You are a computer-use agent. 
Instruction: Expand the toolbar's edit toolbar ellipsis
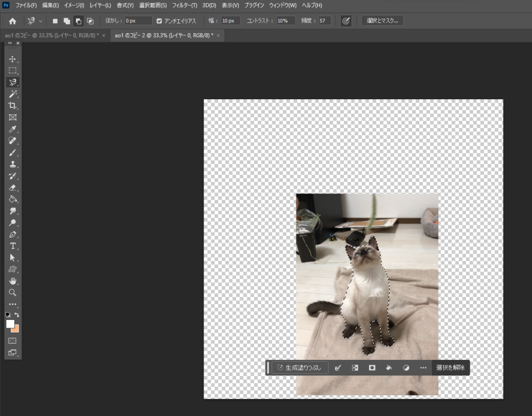[12, 305]
